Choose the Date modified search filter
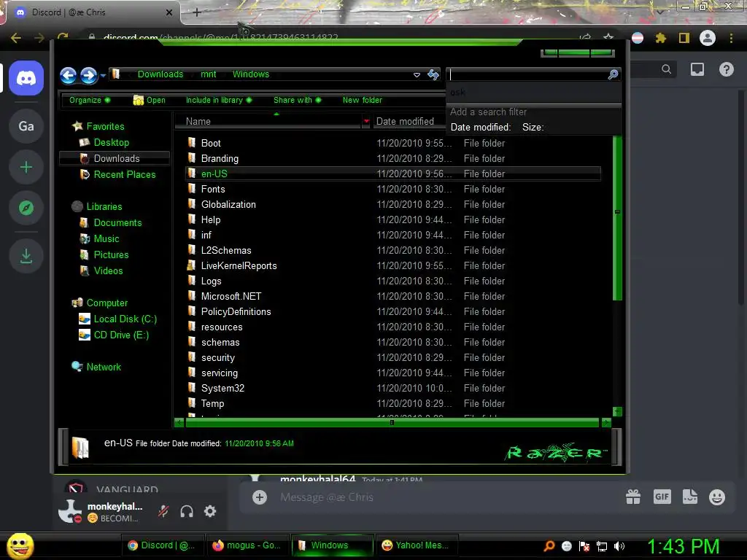 pyautogui.click(x=480, y=127)
